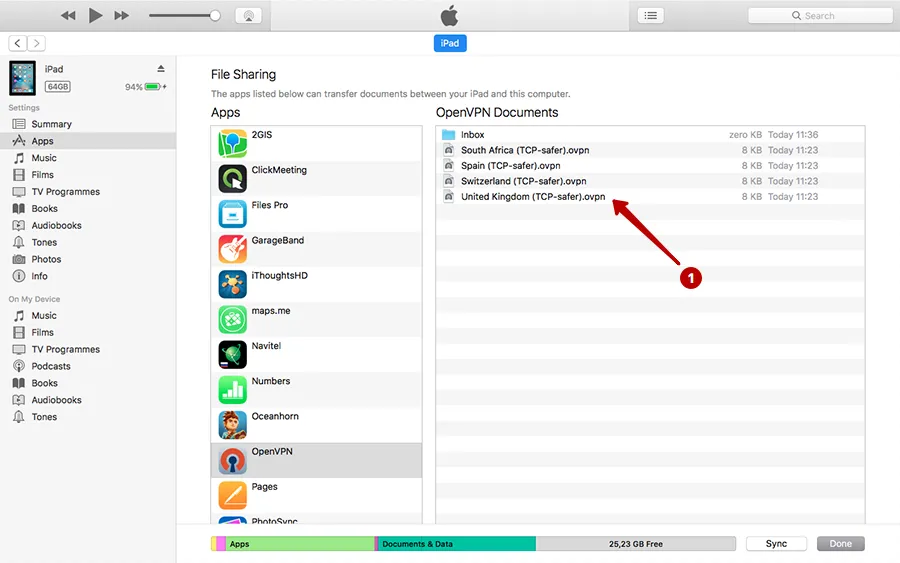900x563 pixels.
Task: Open Music under Settings
Action: (x=88, y=158)
